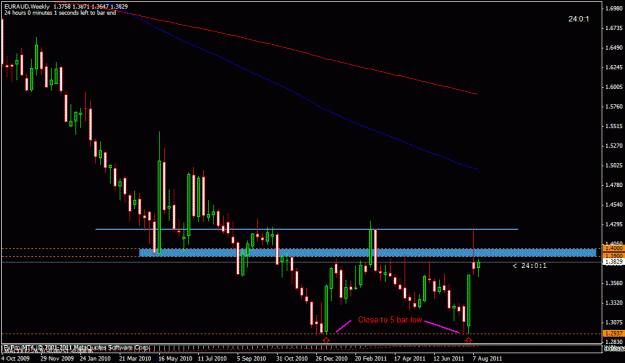Screen dimensions: 625x363
Task: Click the 7 Aug 2011 date label
Action: click(487, 358)
